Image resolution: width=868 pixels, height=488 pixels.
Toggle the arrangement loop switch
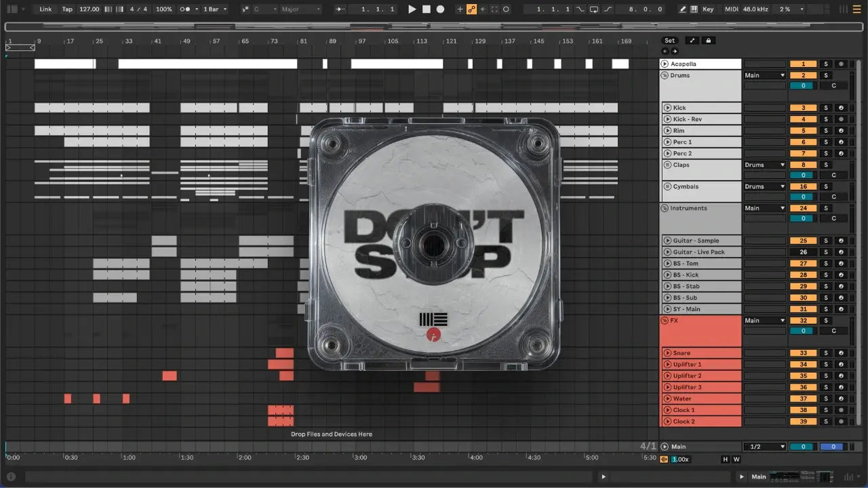point(594,9)
